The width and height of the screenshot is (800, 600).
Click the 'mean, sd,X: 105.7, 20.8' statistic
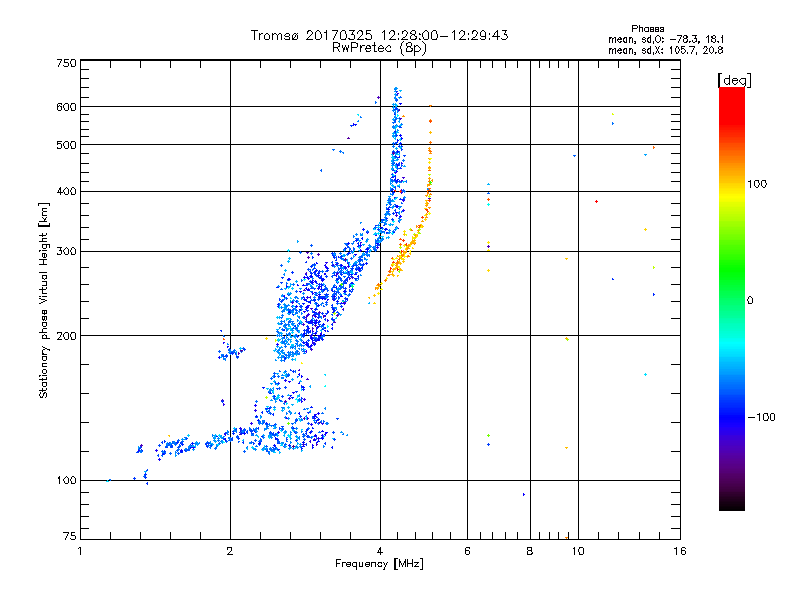tap(666, 50)
